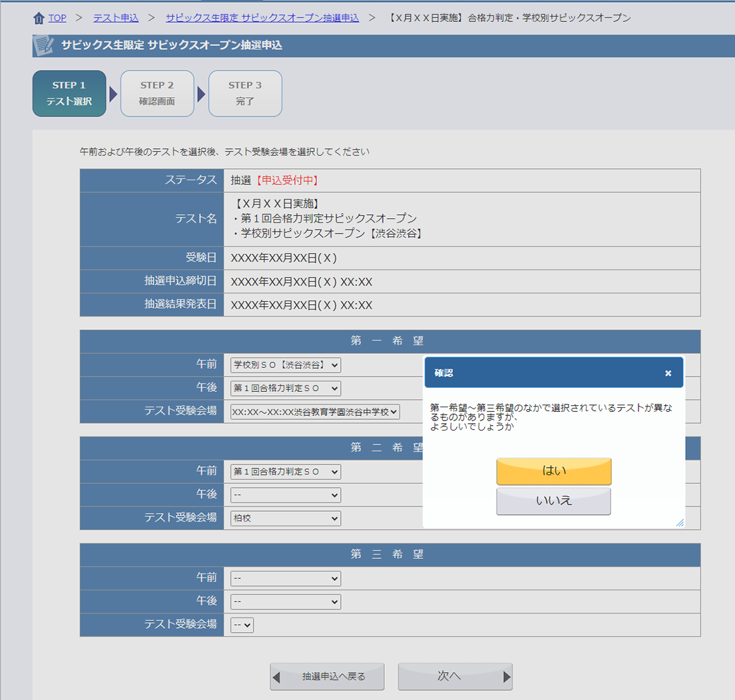Image resolution: width=735 pixels, height=700 pixels.
Task: Go to テスト申込 breadcrumb link
Action: pyautogui.click(x=116, y=18)
